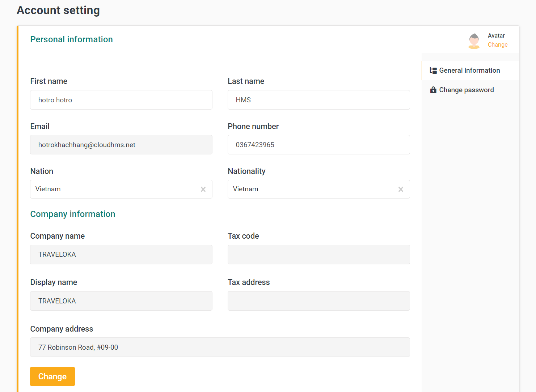Image resolution: width=536 pixels, height=392 pixels.
Task: Focus the First name input field
Action: pos(121,100)
